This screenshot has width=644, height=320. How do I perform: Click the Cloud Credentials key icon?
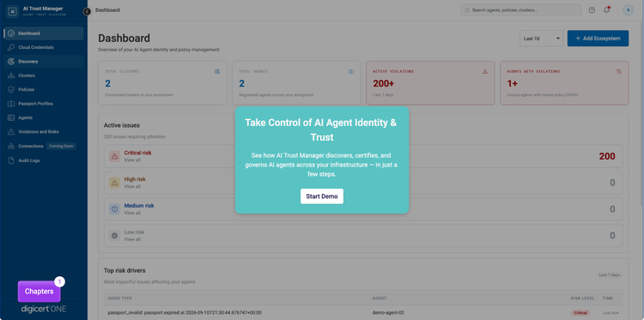[x=11, y=47]
